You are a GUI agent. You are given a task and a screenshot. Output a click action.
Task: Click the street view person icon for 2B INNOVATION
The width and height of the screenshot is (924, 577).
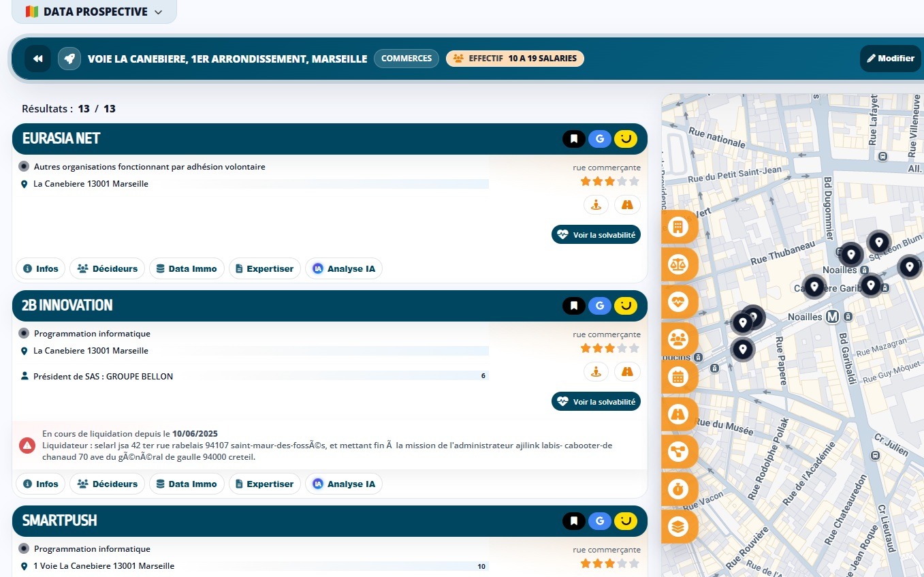click(x=596, y=371)
